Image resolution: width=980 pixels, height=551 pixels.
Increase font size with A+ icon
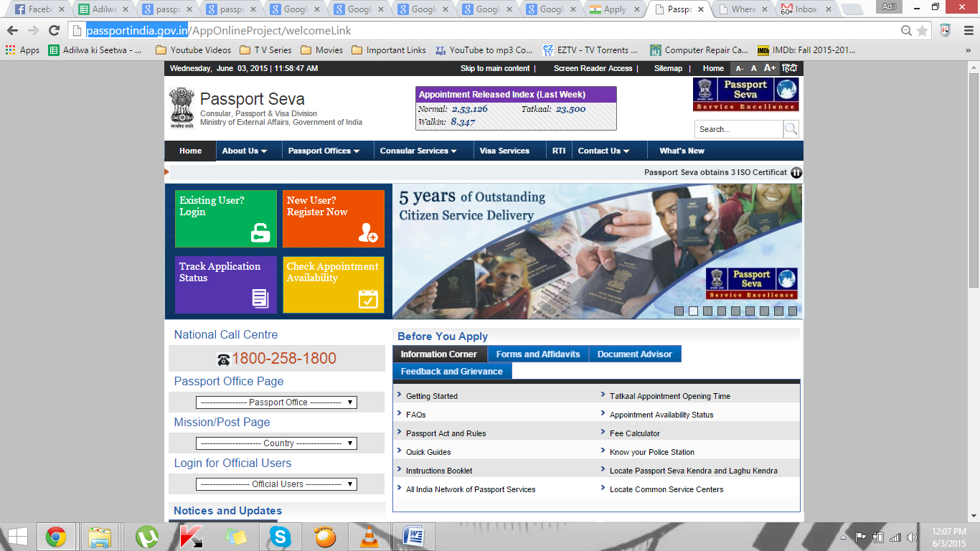770,68
